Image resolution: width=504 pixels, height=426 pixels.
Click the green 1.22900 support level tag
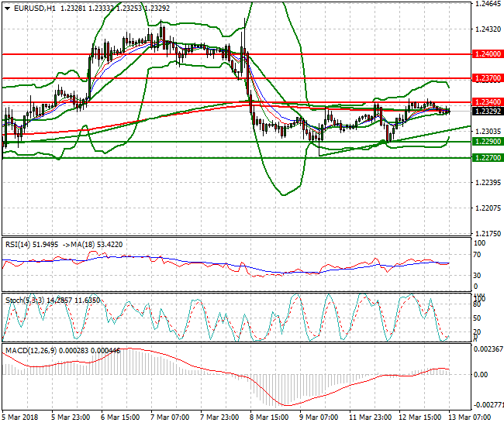point(488,142)
